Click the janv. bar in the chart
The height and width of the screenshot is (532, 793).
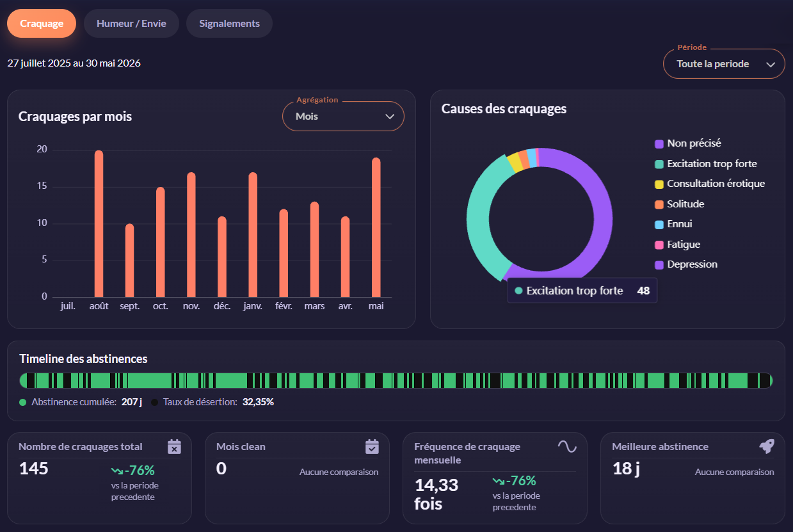click(x=253, y=235)
